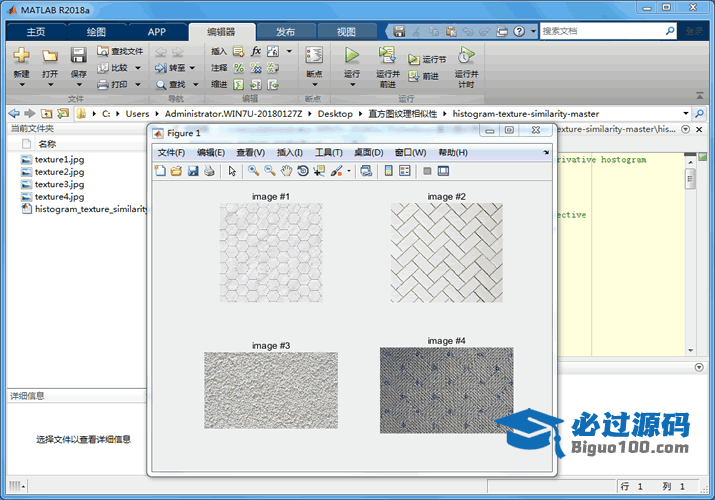Switch to the 绘图 ribbon tab
Screen dimensions: 715x500
pyautogui.click(x=96, y=32)
